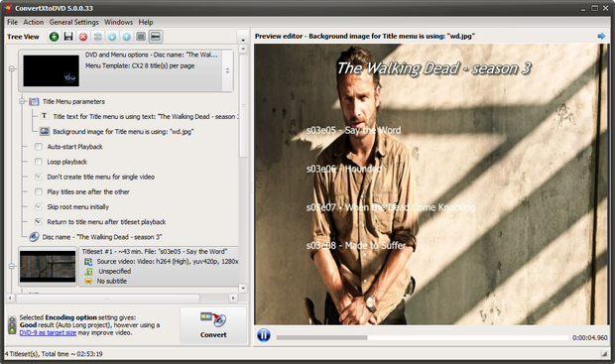Pause the preview playback
Image resolution: width=615 pixels, height=364 pixels.
[x=264, y=335]
